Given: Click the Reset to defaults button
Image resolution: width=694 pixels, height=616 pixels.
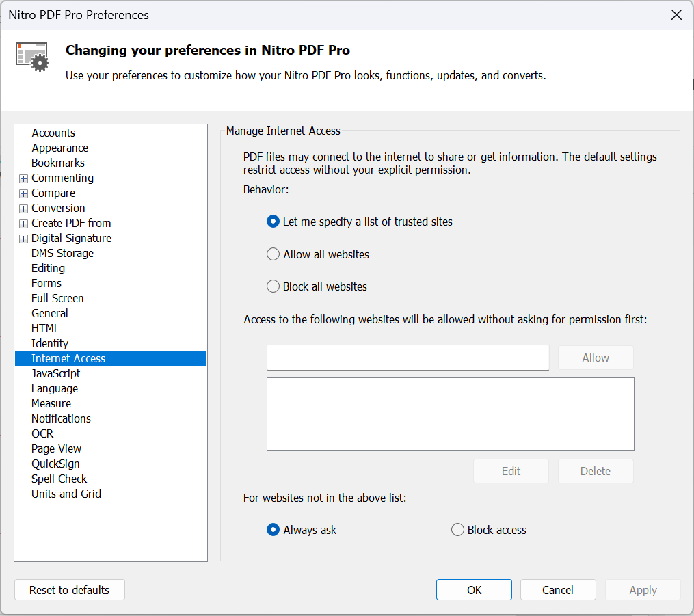Looking at the screenshot, I should (70, 590).
